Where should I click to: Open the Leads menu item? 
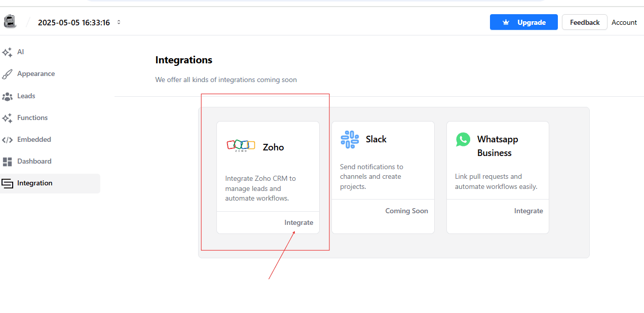26,96
